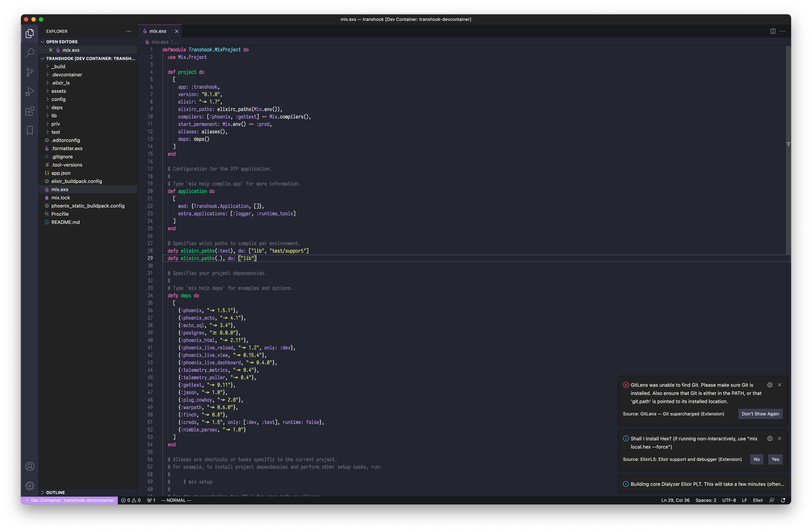Click mix.exs in the breadcrumb bar
Screen dimensions: 812x532
[160, 42]
